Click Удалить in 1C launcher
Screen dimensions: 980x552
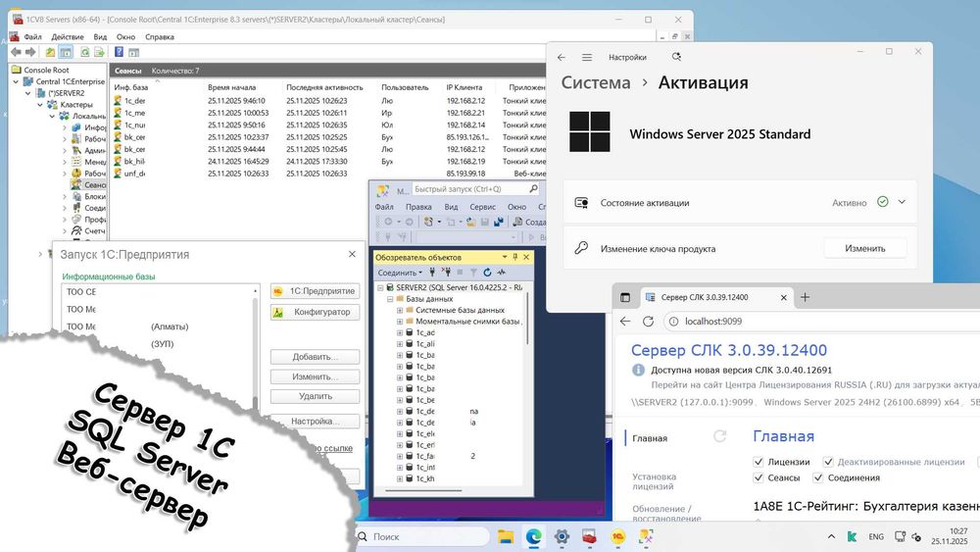pyautogui.click(x=315, y=396)
